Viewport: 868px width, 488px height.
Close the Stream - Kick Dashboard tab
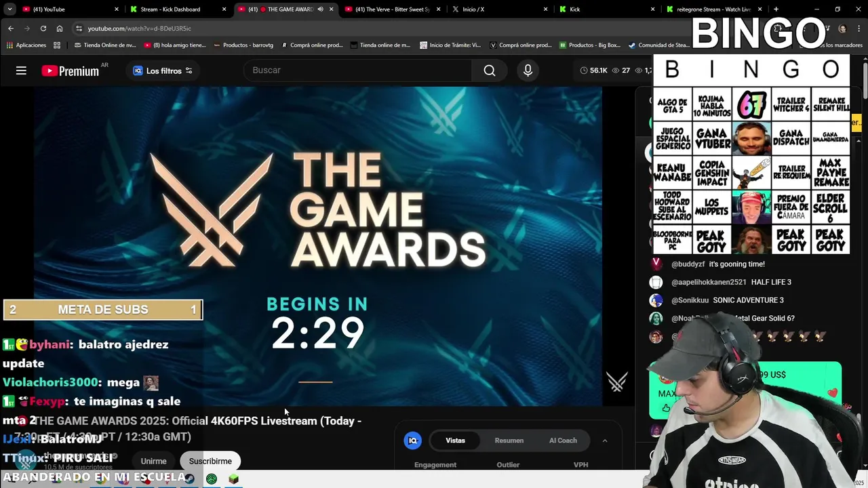(224, 9)
